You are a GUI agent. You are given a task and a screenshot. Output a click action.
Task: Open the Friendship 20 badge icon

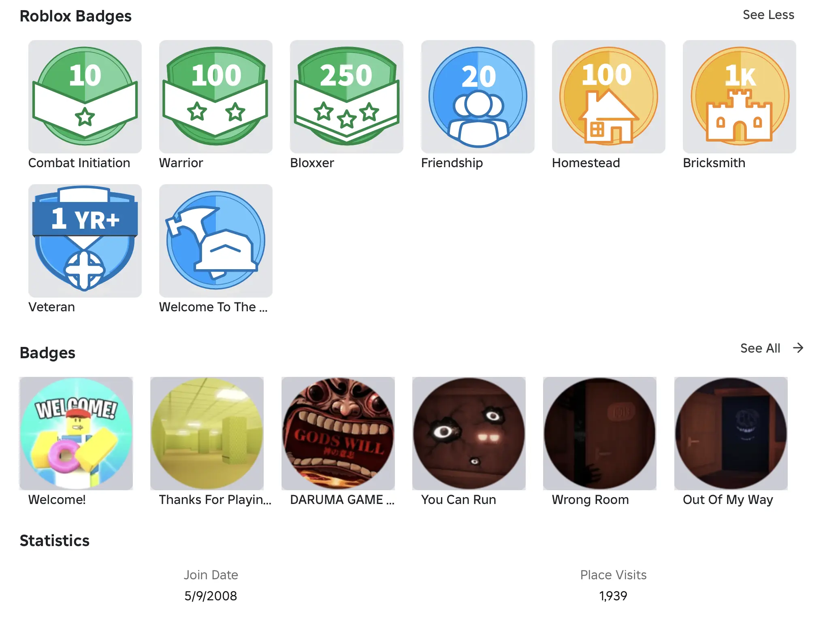click(478, 96)
